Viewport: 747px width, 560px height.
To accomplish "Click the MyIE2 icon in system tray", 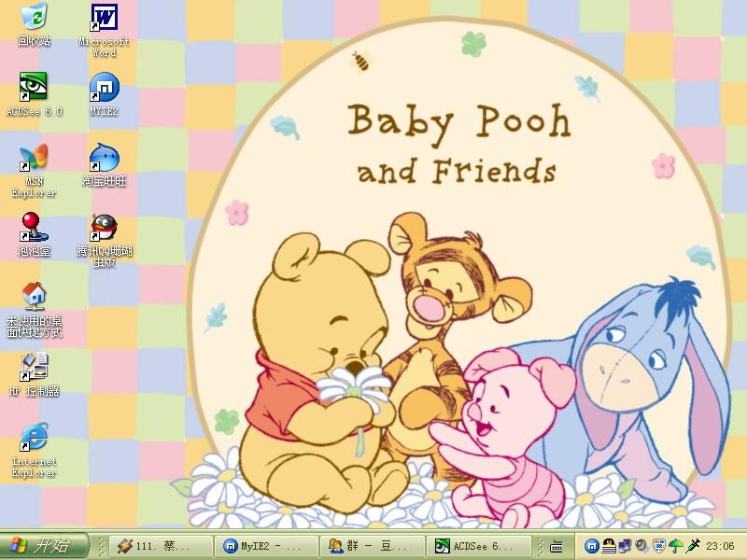I will [x=592, y=546].
